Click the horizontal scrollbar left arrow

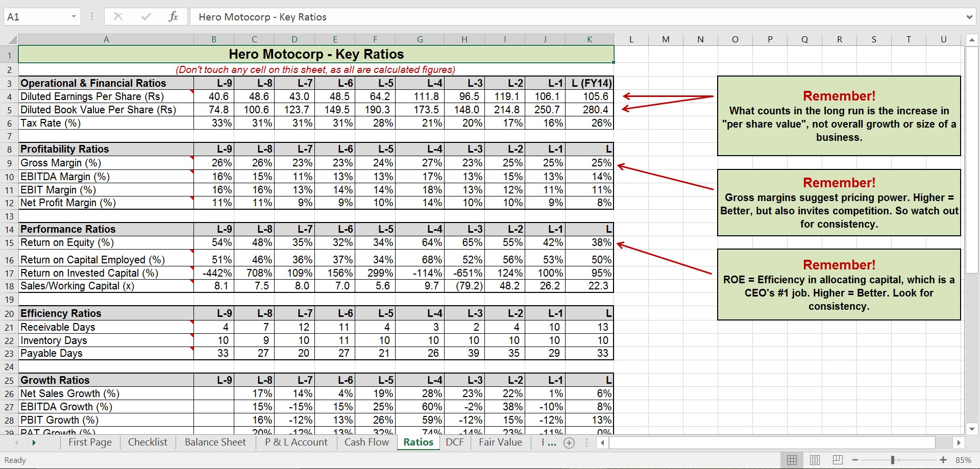[x=603, y=442]
